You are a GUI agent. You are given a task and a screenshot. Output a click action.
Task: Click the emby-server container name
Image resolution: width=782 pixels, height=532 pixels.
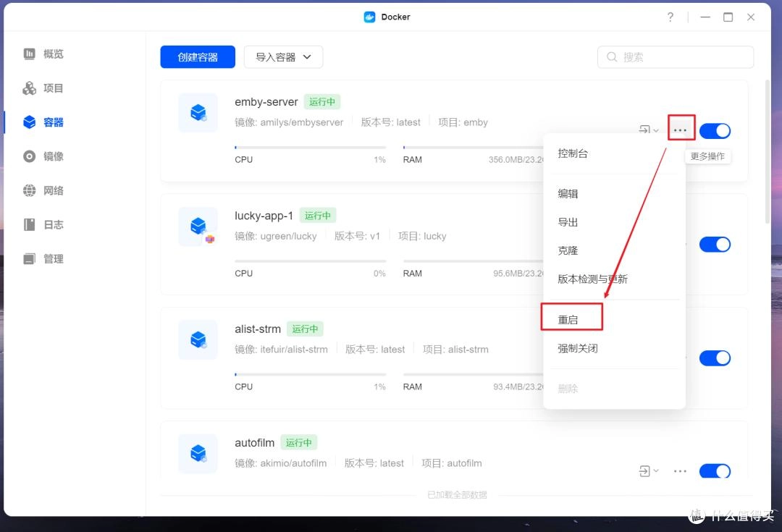pos(266,102)
